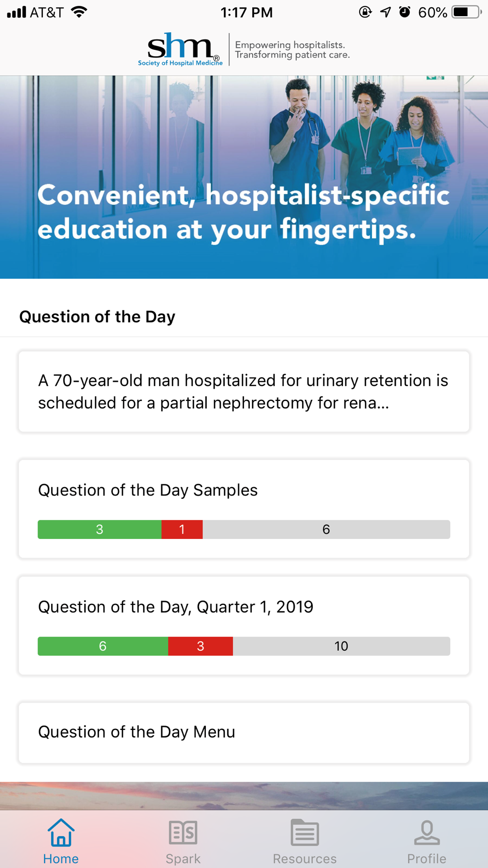Viewport: 488px width, 868px height.
Task: Tap the alarm clock status icon
Action: pyautogui.click(x=405, y=12)
